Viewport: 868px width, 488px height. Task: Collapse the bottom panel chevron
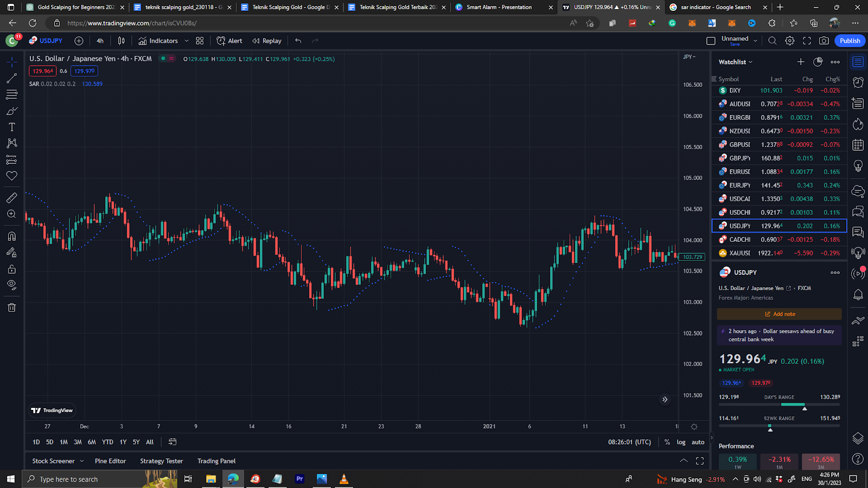click(684, 461)
